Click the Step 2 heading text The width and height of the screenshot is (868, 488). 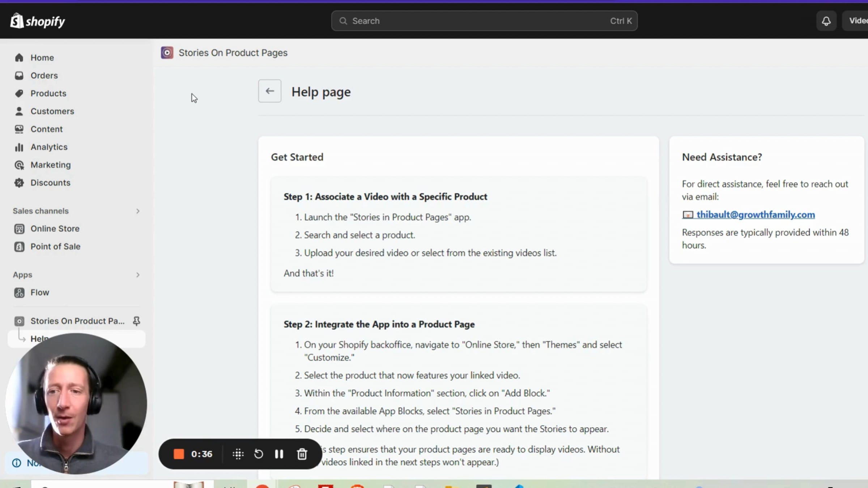379,324
